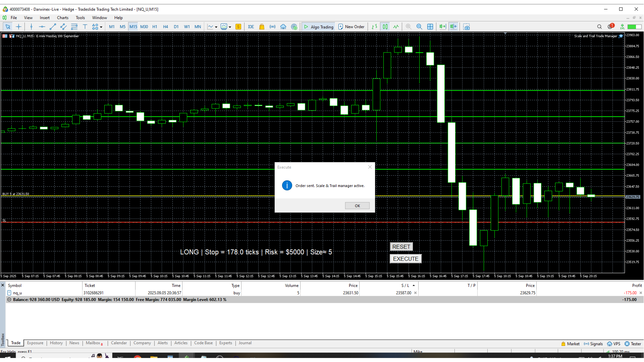Click the SL stop loss line label
This screenshot has width=644, height=362.
pos(4,220)
